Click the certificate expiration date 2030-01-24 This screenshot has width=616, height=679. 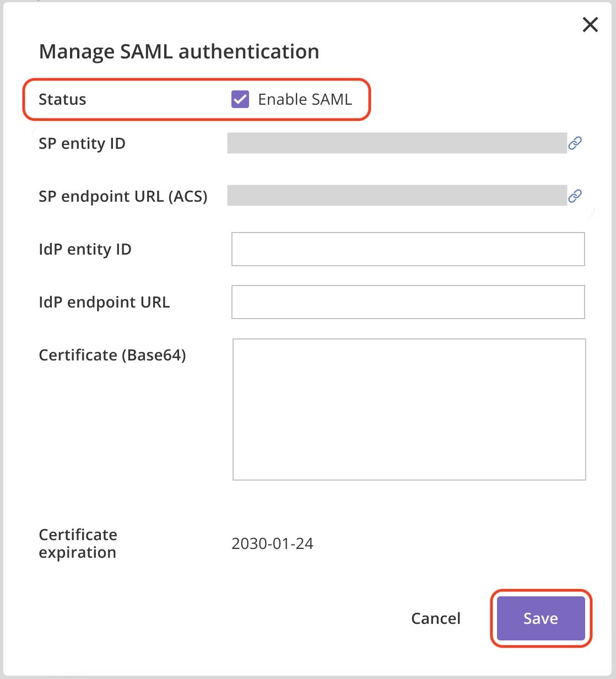[x=272, y=544]
